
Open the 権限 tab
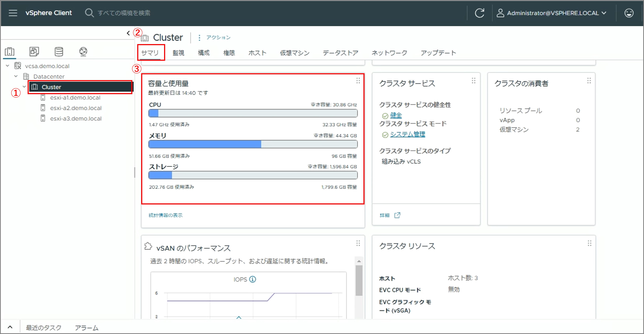tap(229, 53)
